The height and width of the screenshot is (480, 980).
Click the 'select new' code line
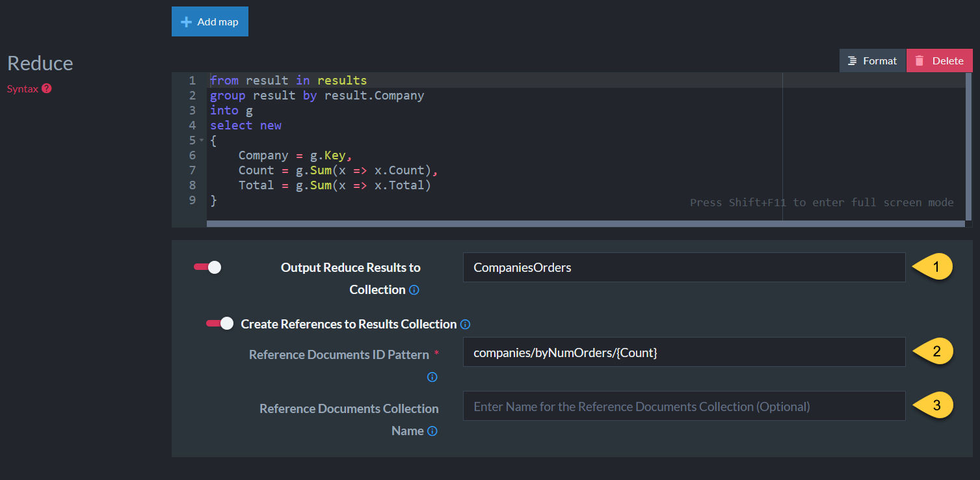pos(245,126)
